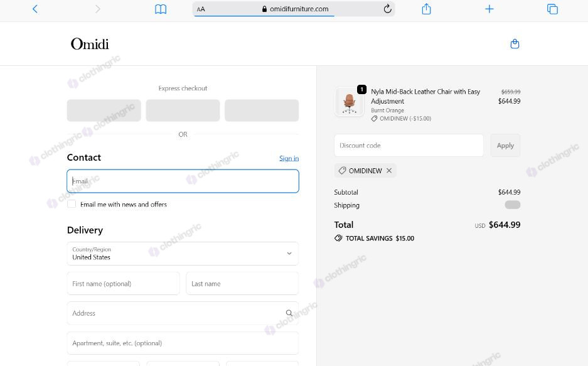Tap the omidifurniture.com address bar

coord(295,9)
